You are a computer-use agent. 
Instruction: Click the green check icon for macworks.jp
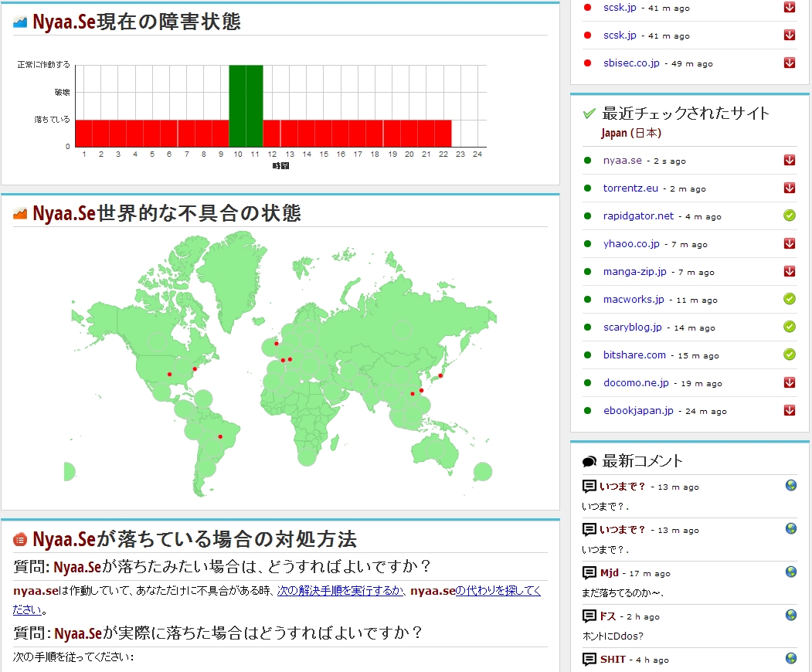pyautogui.click(x=790, y=299)
